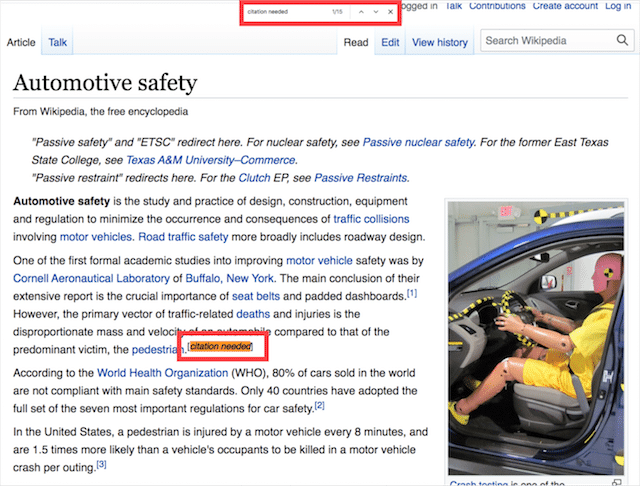Click the Automotive safety page heading
The height and width of the screenshot is (486, 640).
pos(105,83)
